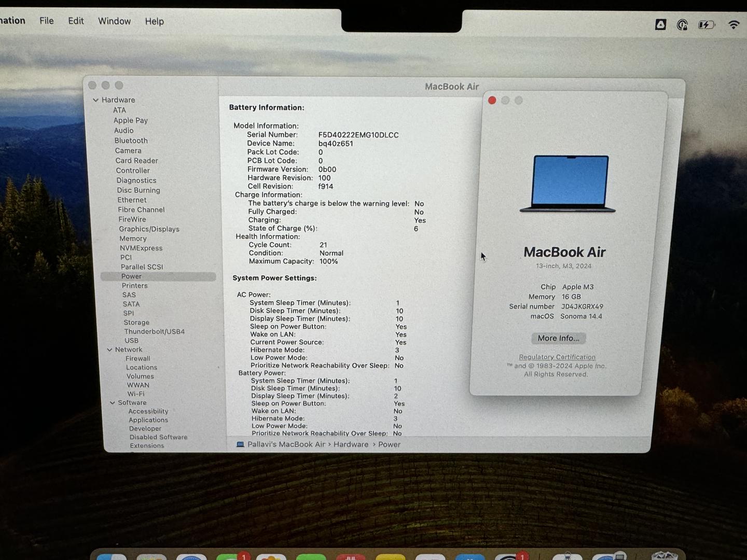This screenshot has height=560, width=747.
Task: Select the highlighted Power item
Action: tap(158, 277)
